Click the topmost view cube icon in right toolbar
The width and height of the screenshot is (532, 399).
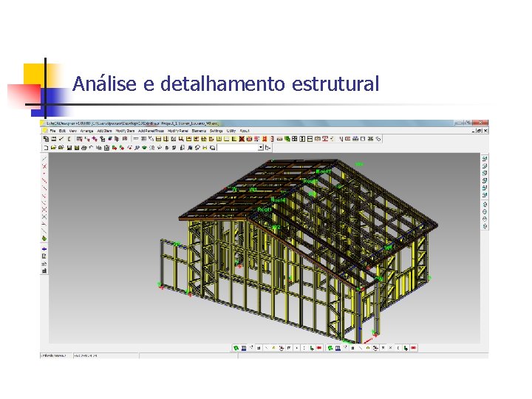tap(485, 158)
